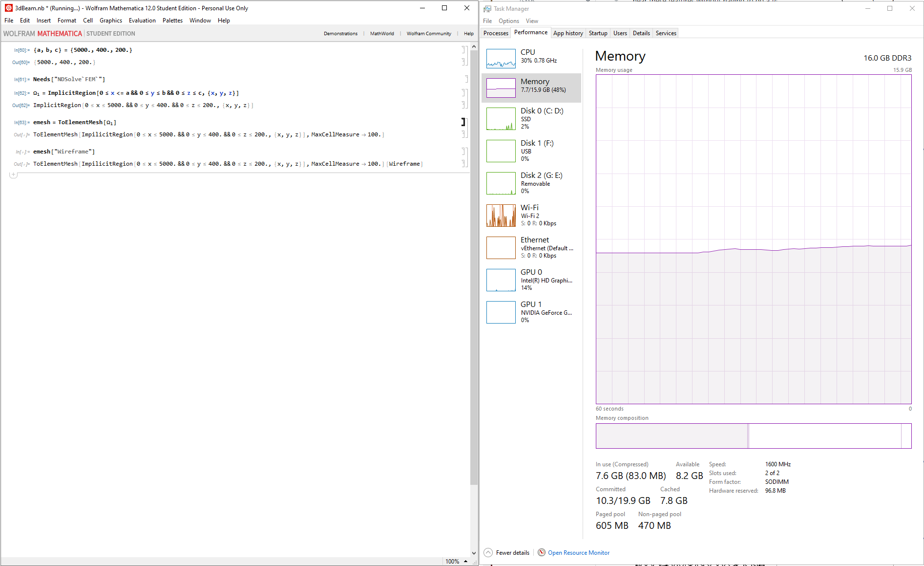Click the Mathematica app icon in title bar
The height and width of the screenshot is (566, 924).
click(x=9, y=8)
